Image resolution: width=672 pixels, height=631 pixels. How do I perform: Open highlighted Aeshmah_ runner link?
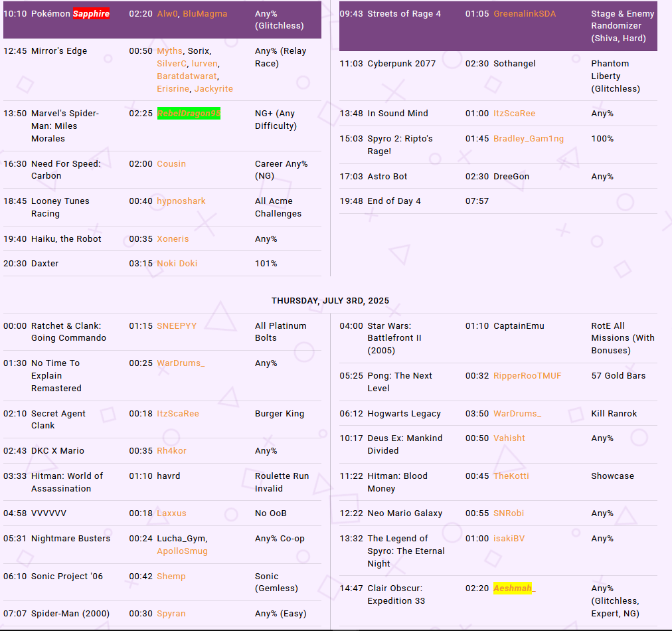[x=514, y=588]
